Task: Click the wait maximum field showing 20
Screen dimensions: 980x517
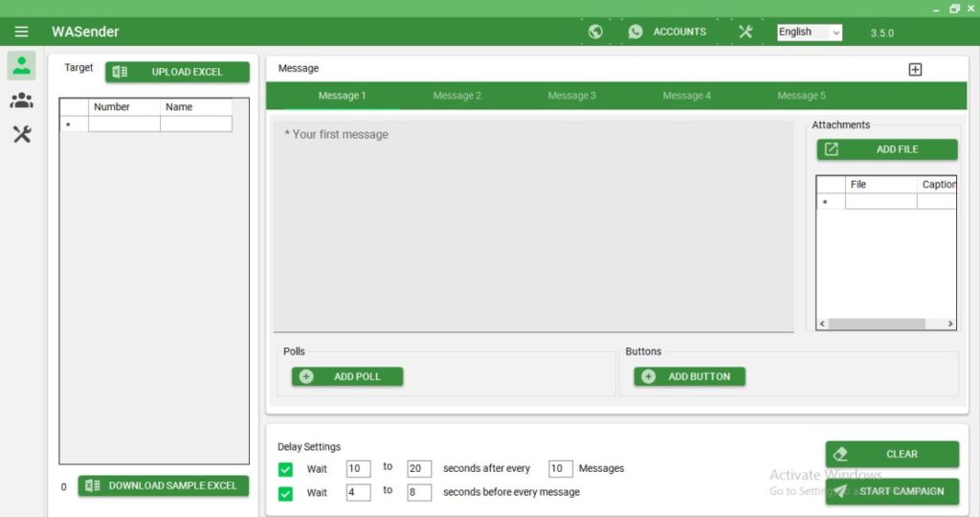Action: 419,469
